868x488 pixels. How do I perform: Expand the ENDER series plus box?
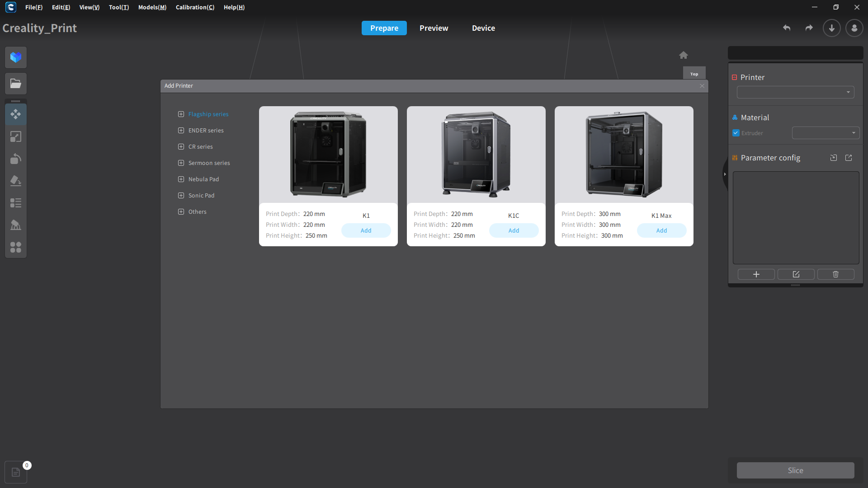[181, 131]
